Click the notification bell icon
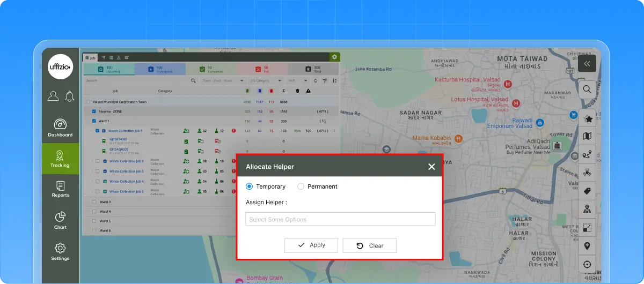This screenshot has height=284, width=644. pyautogui.click(x=69, y=96)
